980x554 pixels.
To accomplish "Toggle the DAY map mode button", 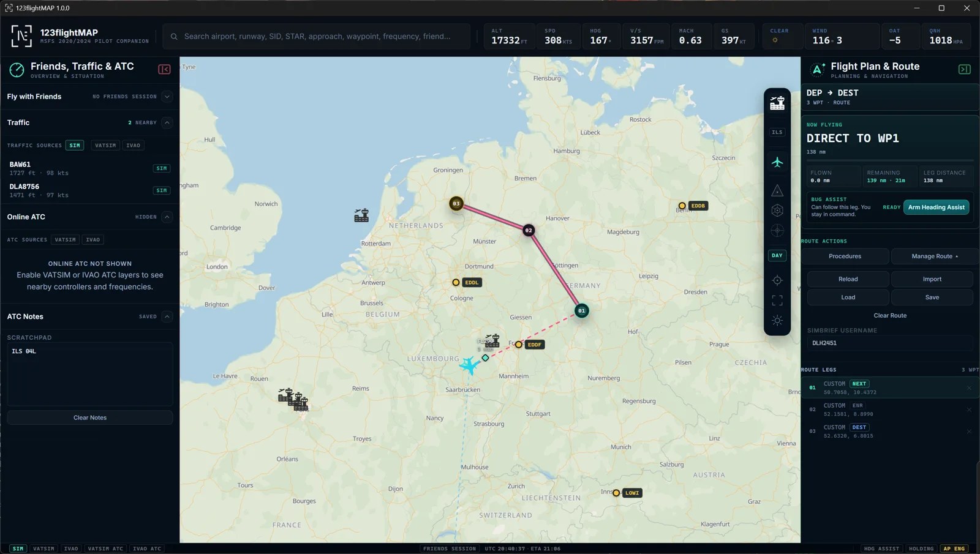I will pos(777,255).
